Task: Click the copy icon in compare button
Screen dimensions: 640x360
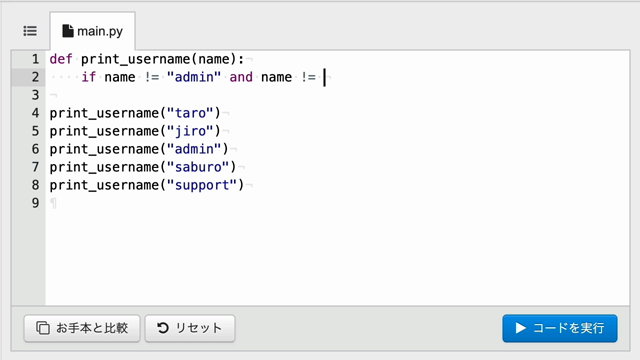Action: tap(43, 328)
